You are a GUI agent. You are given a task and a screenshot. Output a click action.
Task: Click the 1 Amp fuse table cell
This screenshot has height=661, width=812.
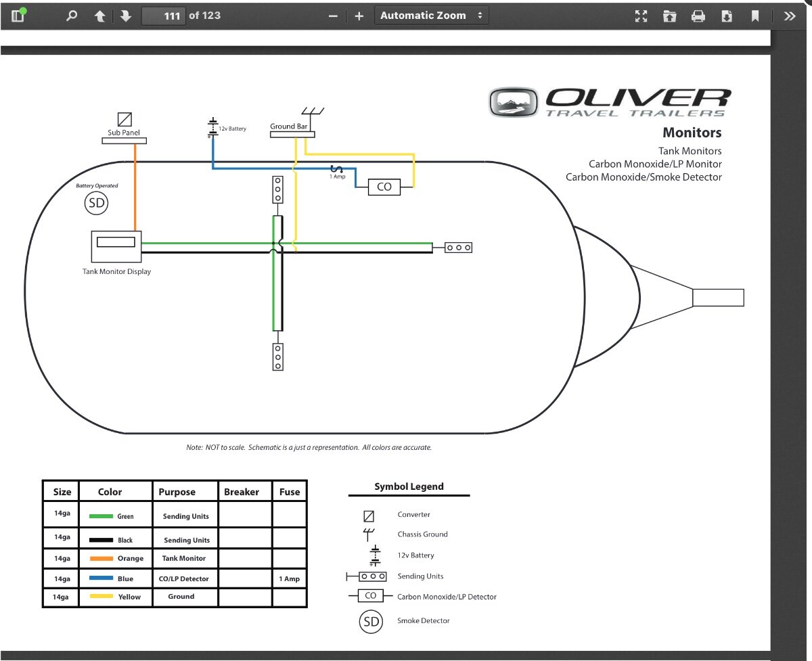point(289,578)
